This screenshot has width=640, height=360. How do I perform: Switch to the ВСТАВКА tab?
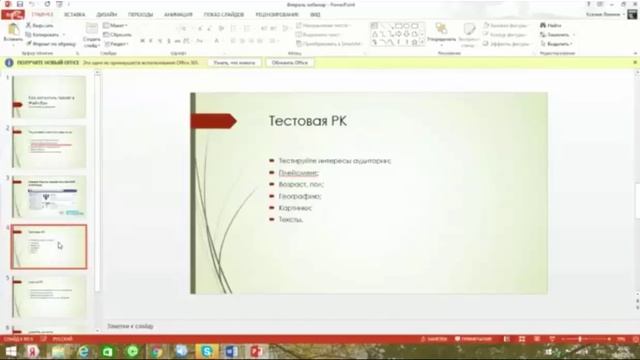(75, 15)
